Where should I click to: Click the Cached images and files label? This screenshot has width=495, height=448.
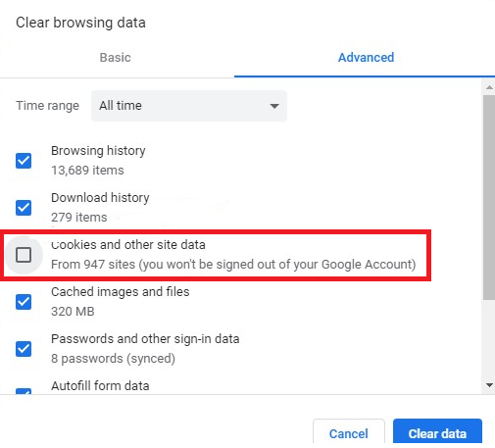pyautogui.click(x=121, y=292)
